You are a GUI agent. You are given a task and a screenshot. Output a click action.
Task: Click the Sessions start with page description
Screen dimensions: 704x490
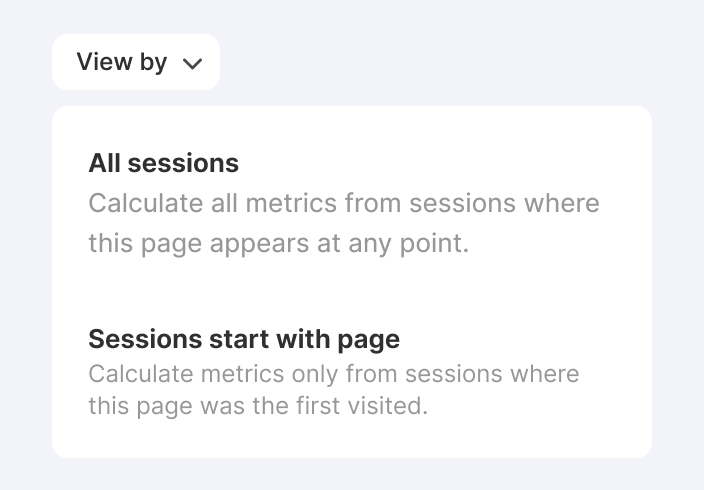333,391
